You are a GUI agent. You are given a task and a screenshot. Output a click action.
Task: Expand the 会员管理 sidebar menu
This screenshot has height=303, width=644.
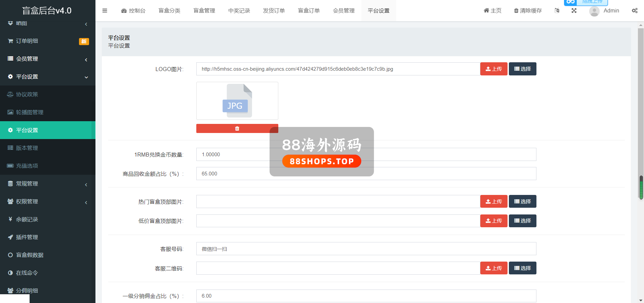coord(27,59)
